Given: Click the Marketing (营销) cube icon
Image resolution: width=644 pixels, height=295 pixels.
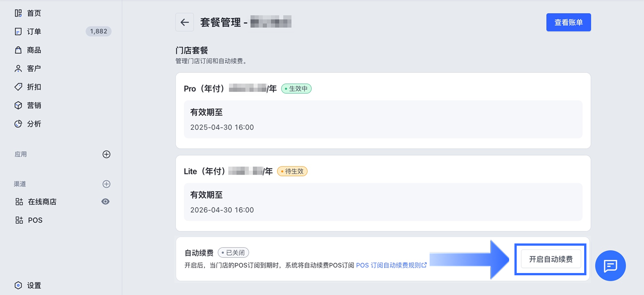Looking at the screenshot, I should pyautogui.click(x=18, y=105).
